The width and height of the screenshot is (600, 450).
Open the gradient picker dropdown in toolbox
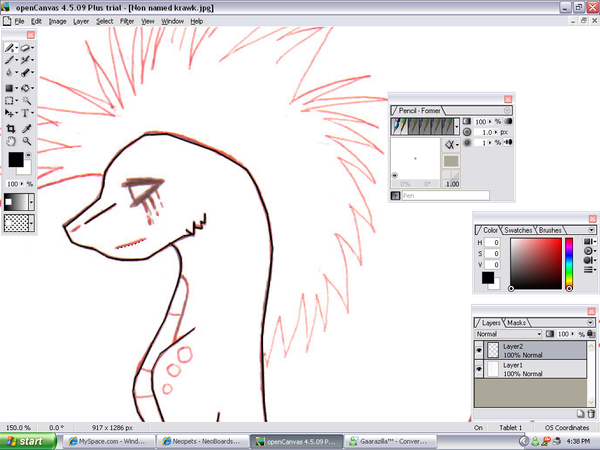pos(31,201)
